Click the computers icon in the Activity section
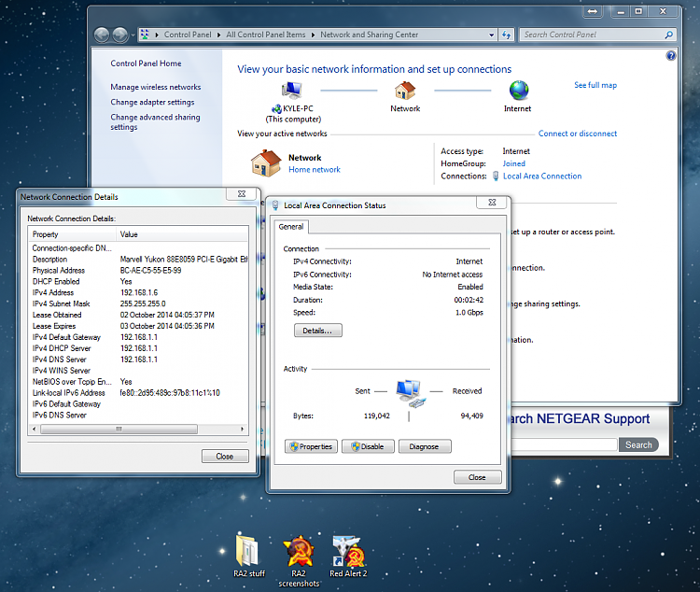Image resolution: width=700 pixels, height=592 pixels. (x=410, y=393)
